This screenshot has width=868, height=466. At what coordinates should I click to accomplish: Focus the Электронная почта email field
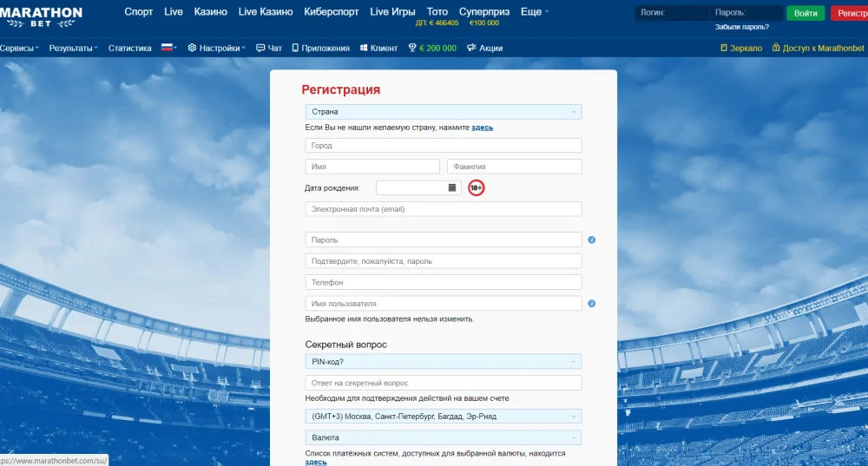point(443,209)
